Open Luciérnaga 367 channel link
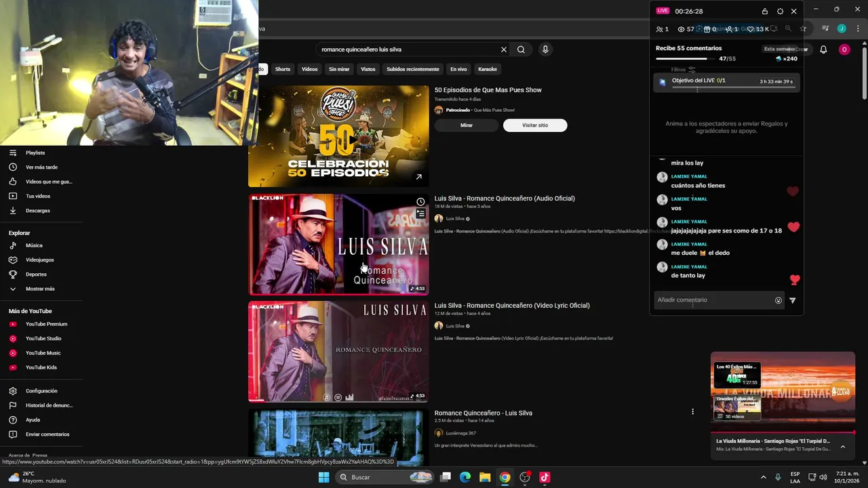 [x=460, y=433]
